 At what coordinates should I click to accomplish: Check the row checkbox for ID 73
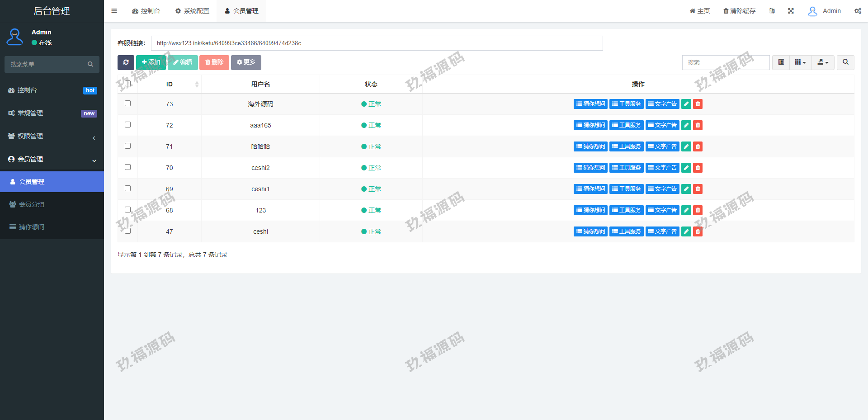[x=127, y=104]
